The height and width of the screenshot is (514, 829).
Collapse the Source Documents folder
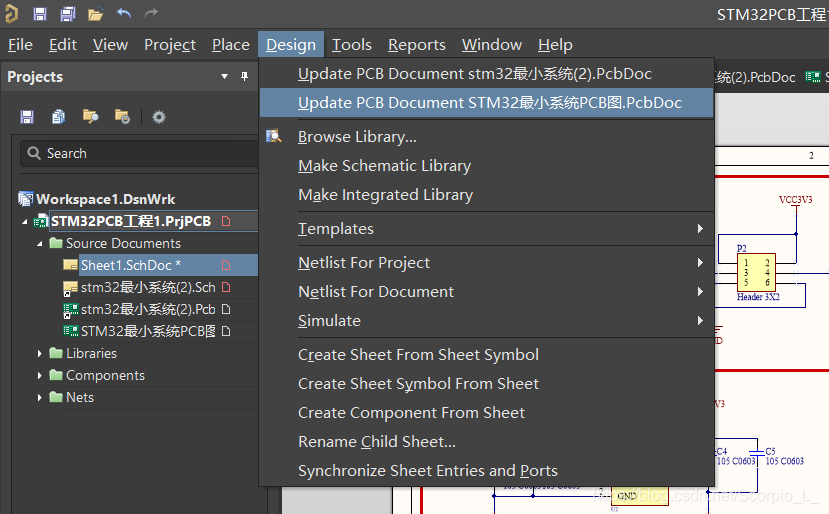(x=41, y=243)
